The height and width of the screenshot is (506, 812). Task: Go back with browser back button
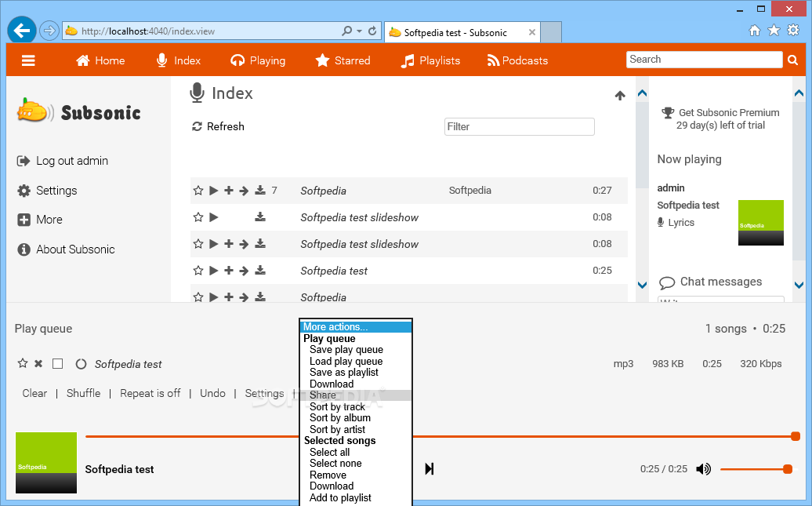pyautogui.click(x=22, y=31)
